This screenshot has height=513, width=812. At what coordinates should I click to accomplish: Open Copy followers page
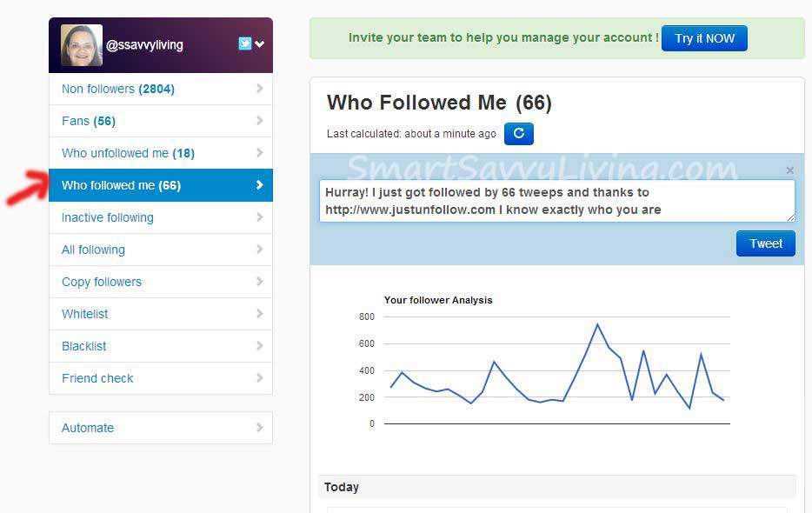(x=161, y=282)
